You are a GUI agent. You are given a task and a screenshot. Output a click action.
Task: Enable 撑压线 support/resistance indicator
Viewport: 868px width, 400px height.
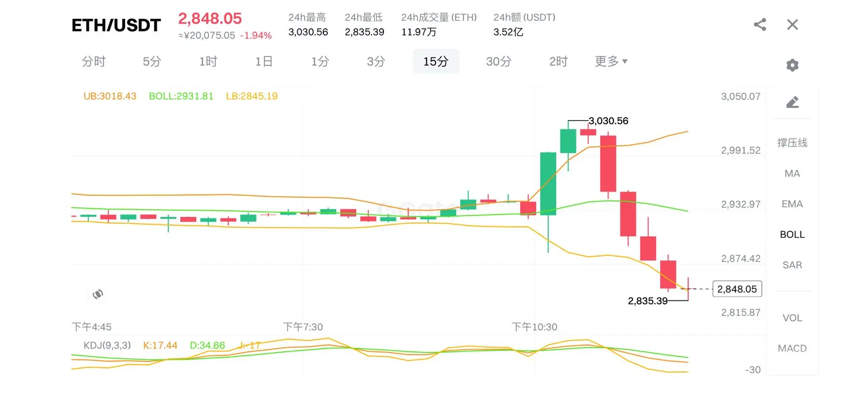792,143
